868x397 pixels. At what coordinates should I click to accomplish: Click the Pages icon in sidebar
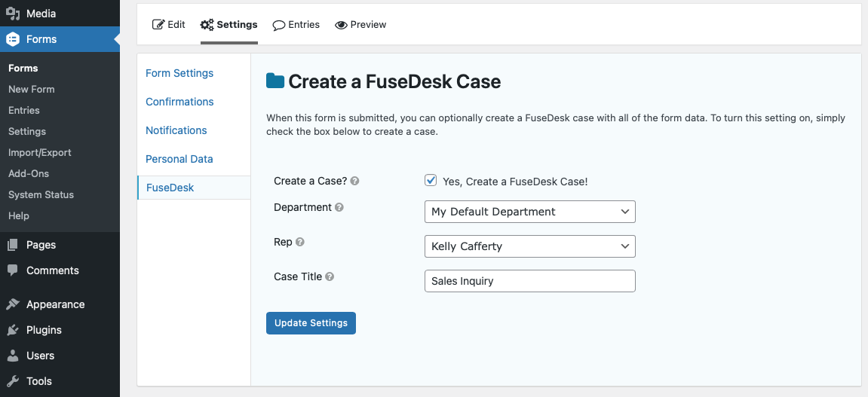(13, 245)
